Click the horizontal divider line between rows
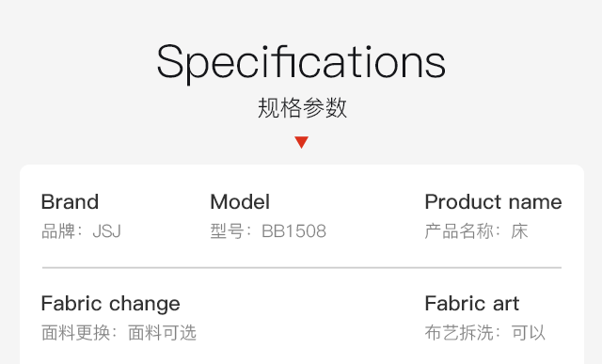 tap(302, 267)
